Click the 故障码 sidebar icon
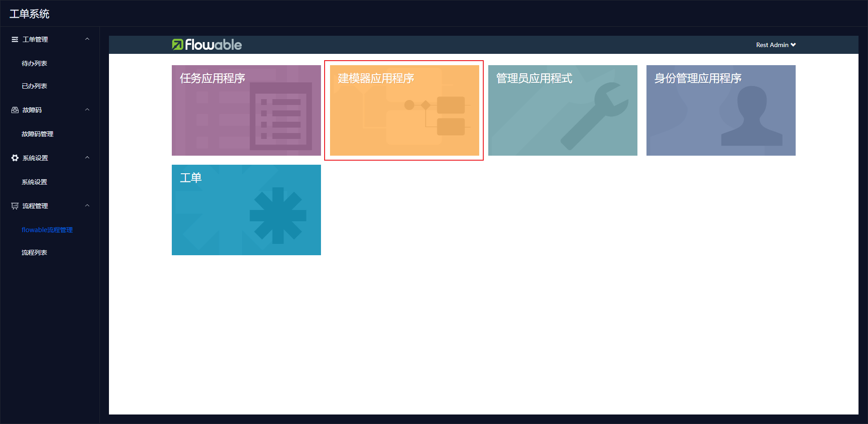This screenshot has height=424, width=868. tap(15, 110)
